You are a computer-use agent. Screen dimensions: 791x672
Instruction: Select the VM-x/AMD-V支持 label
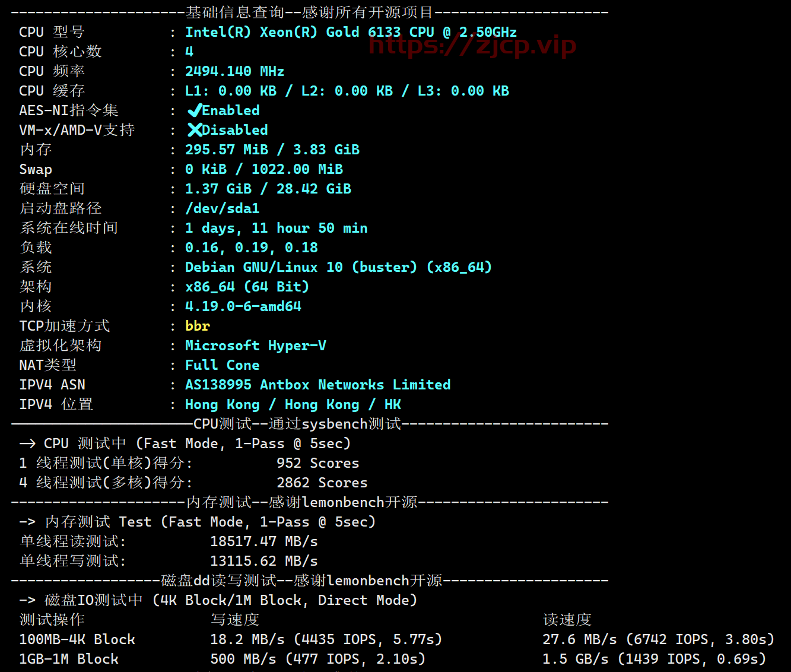click(x=77, y=130)
